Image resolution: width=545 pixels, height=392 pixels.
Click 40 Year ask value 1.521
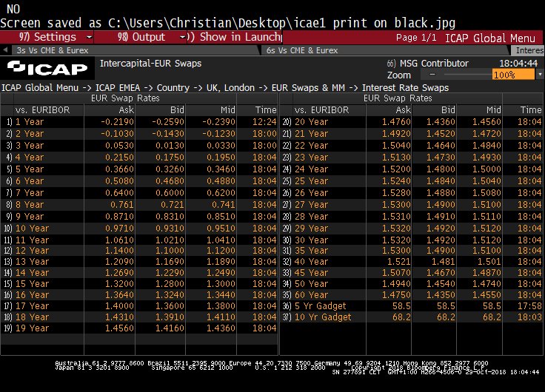pos(398,261)
